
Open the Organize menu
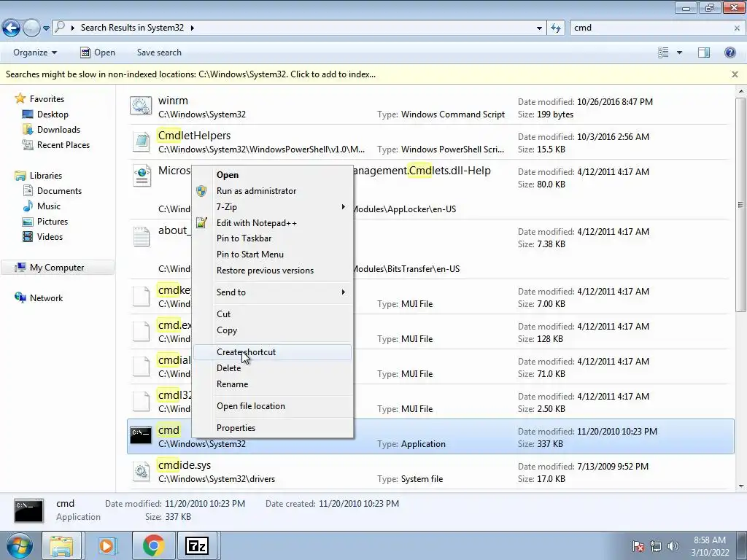click(35, 52)
